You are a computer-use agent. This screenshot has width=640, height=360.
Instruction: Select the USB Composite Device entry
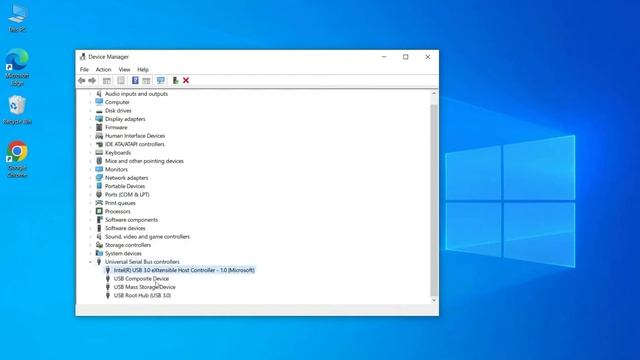pyautogui.click(x=141, y=278)
